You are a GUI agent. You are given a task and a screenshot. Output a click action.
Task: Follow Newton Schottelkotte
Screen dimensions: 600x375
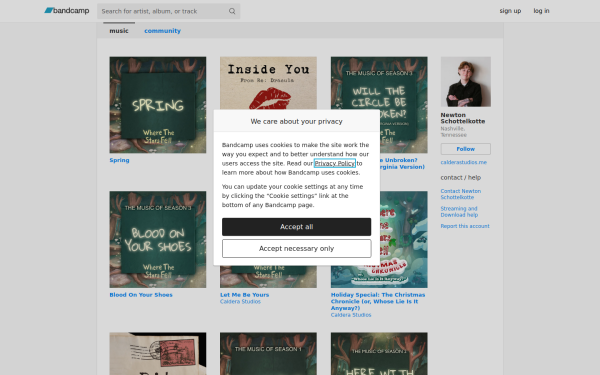466,149
